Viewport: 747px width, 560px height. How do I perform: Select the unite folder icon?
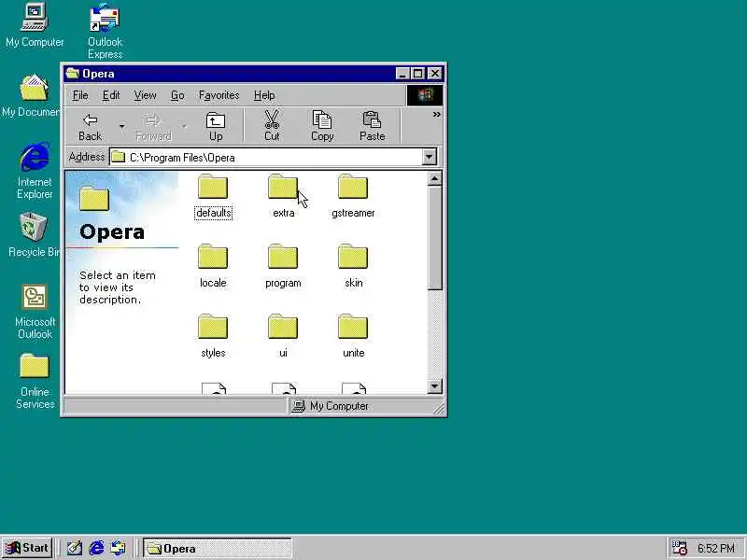click(x=353, y=327)
